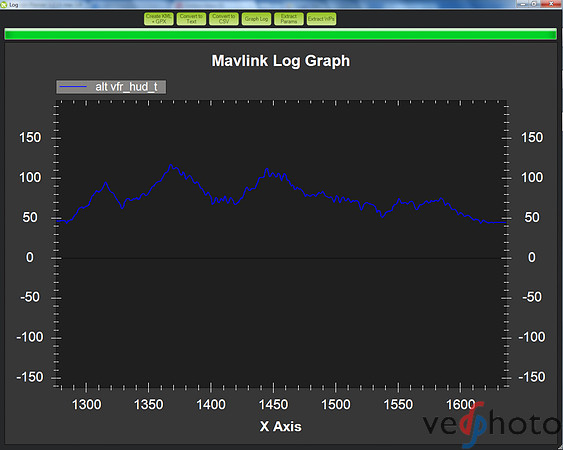Click the Extract Params button
The width and height of the screenshot is (563, 450).
point(289,19)
